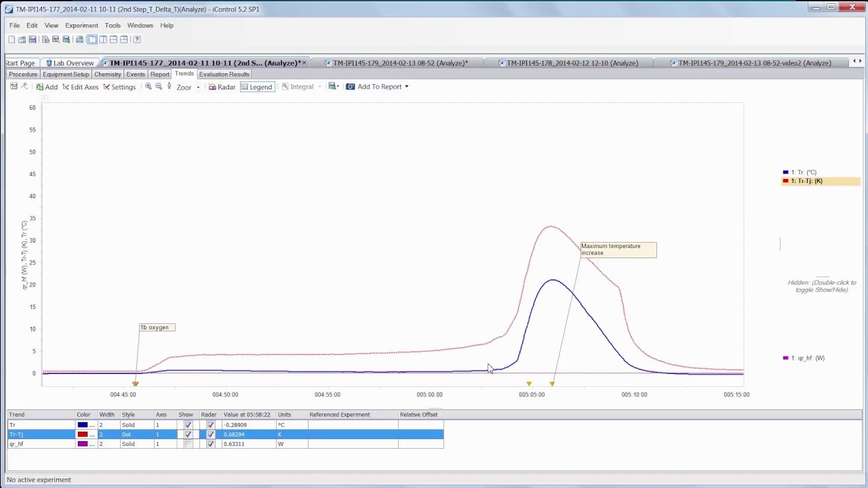Open the Procedure sub-tab
868x488 pixels.
point(23,75)
